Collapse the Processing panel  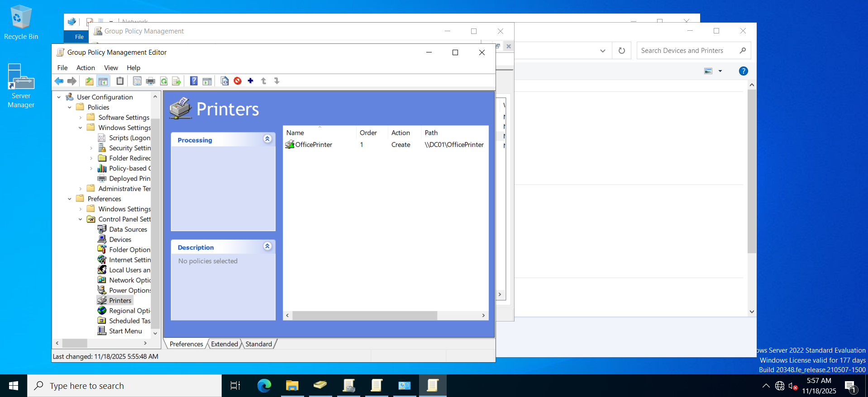(x=267, y=139)
